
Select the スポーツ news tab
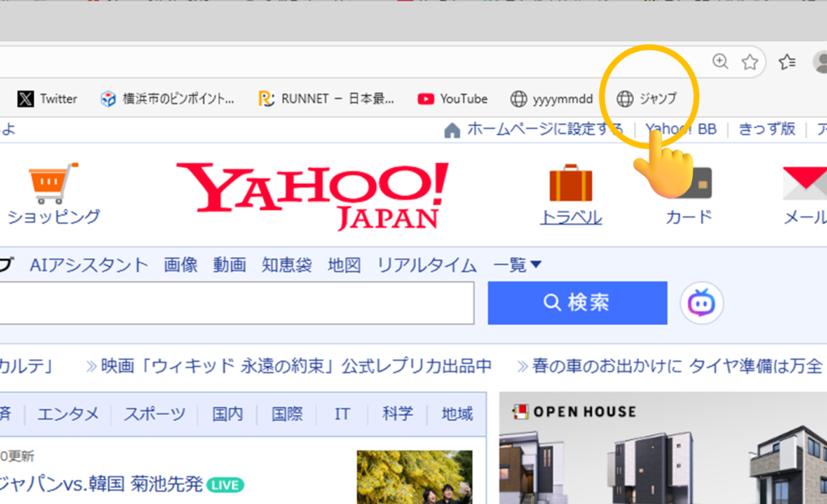(x=154, y=414)
